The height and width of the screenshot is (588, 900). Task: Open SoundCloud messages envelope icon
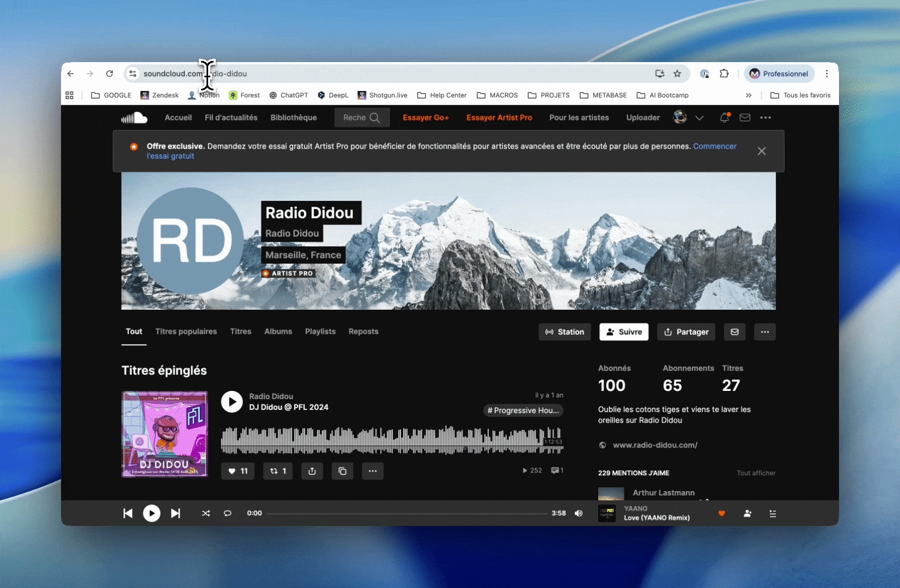tap(745, 118)
